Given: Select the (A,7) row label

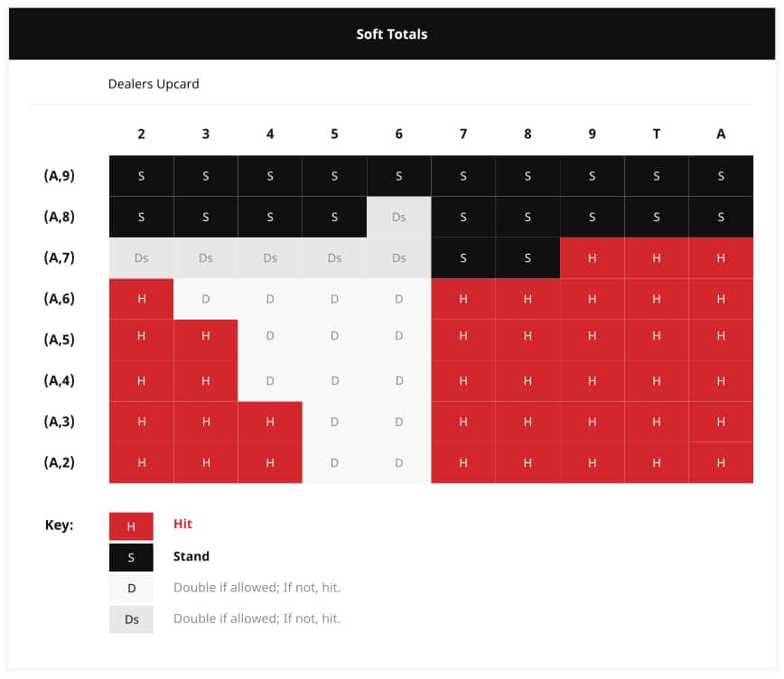Looking at the screenshot, I should 59,258.
